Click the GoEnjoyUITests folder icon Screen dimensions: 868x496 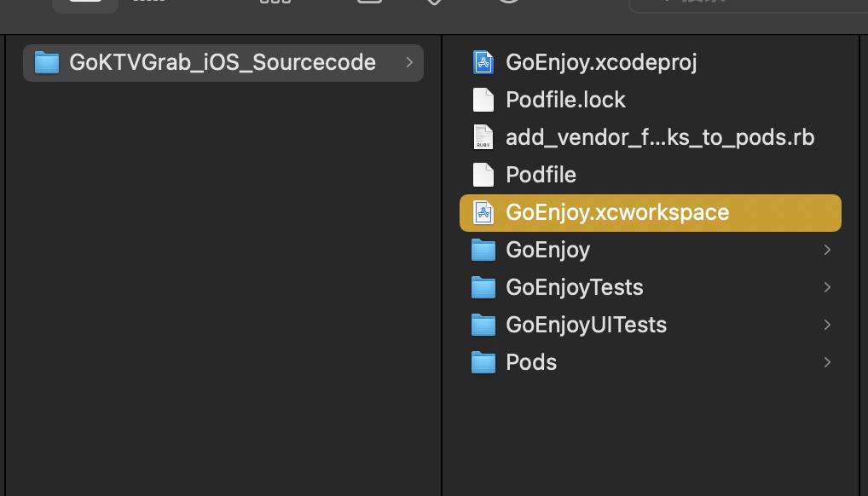click(483, 325)
